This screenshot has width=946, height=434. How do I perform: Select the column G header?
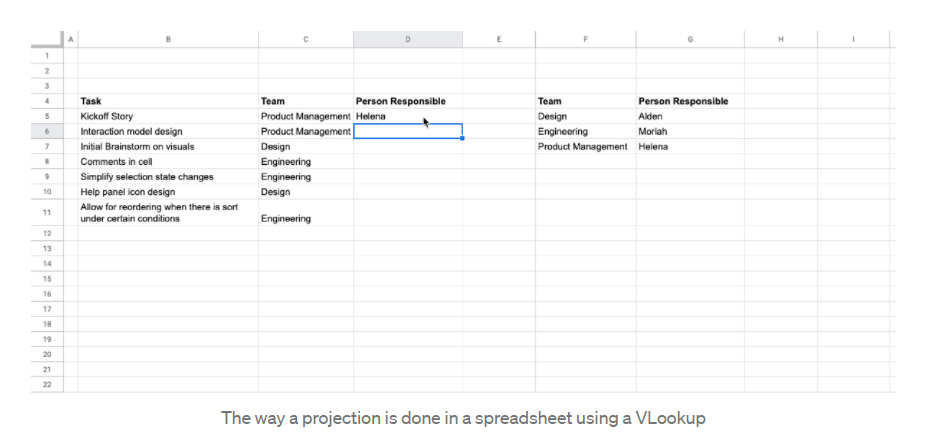coord(690,39)
